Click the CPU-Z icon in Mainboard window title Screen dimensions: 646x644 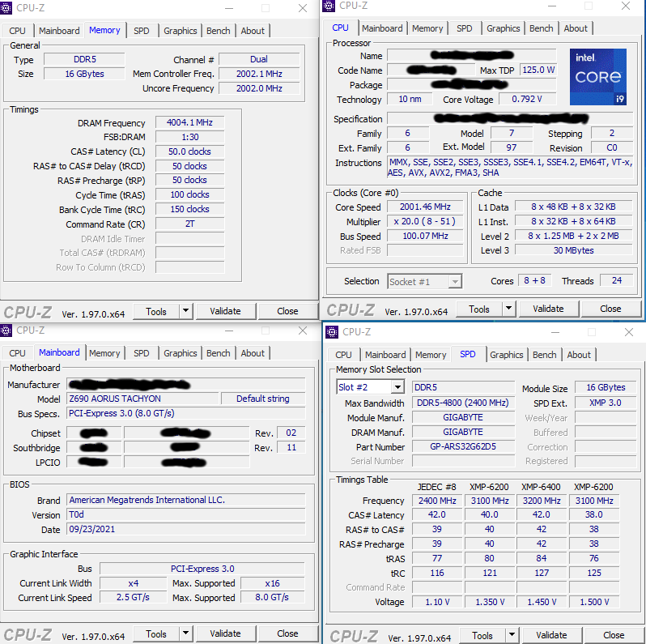[6, 331]
